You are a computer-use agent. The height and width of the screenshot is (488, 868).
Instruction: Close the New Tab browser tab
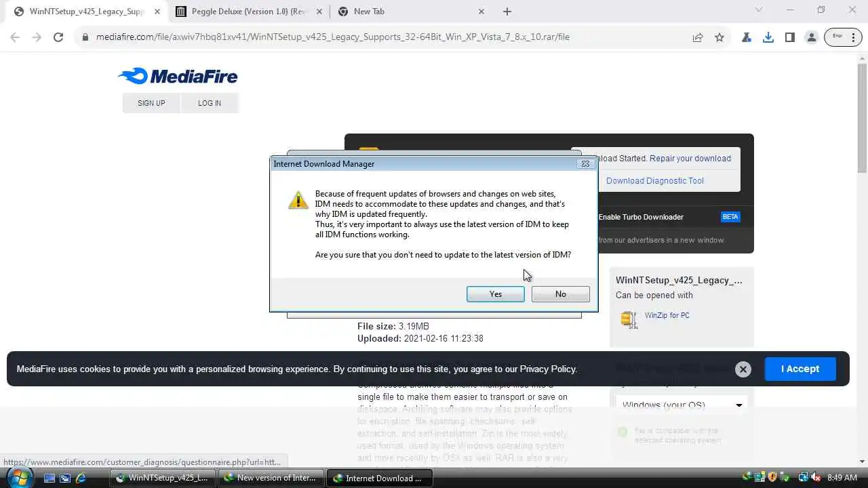point(481,12)
